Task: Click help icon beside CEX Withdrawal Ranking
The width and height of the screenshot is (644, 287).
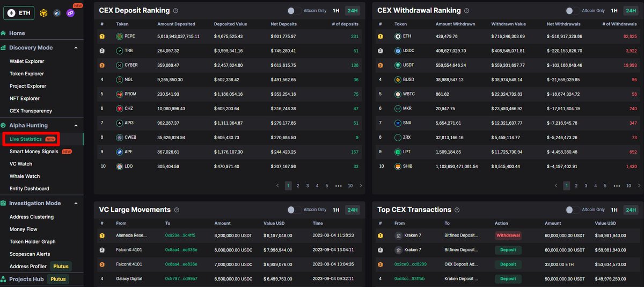Action: pos(466,11)
